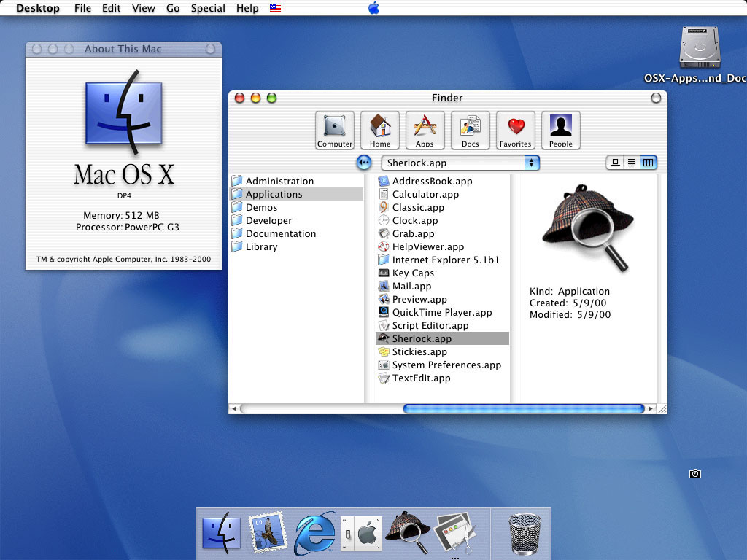Select Internet Explorer 5.1b1 folder
This screenshot has height=560, width=747.
[443, 260]
